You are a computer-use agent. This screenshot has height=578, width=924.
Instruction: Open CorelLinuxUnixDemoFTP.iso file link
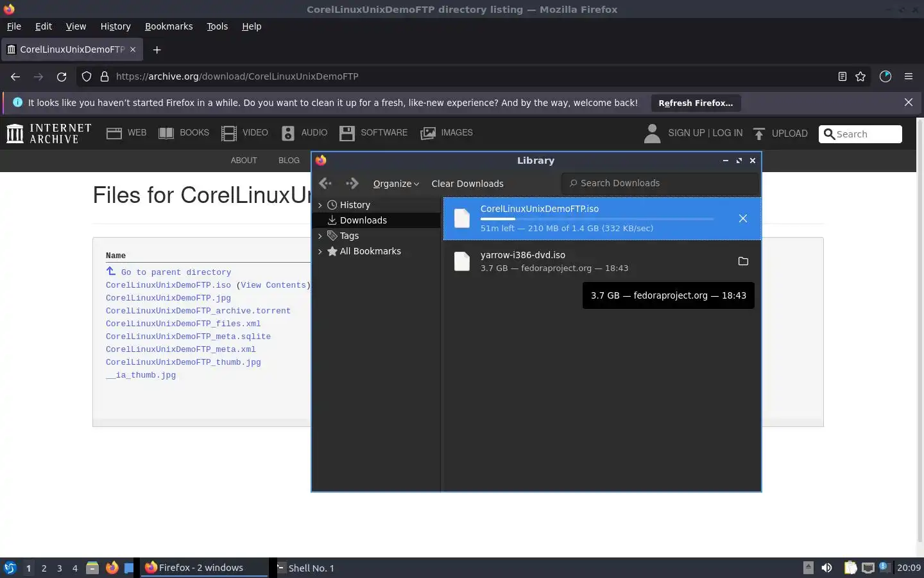pos(168,285)
